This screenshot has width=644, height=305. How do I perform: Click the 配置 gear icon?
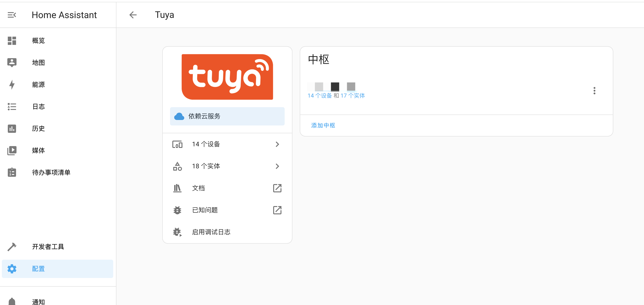click(x=12, y=269)
